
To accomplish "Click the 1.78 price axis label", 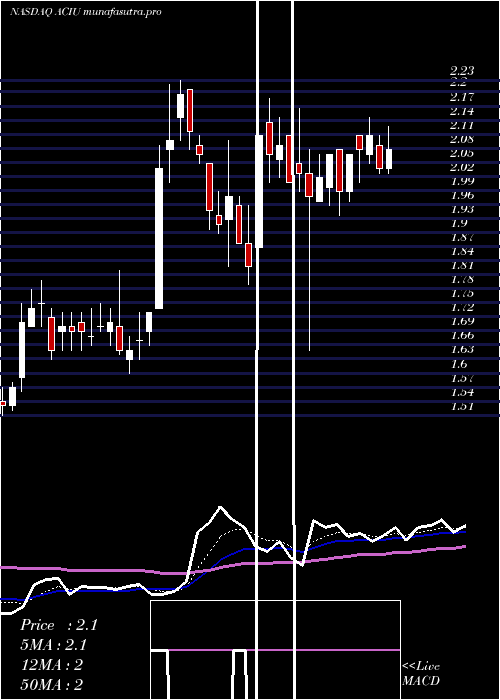I will click(x=462, y=279).
